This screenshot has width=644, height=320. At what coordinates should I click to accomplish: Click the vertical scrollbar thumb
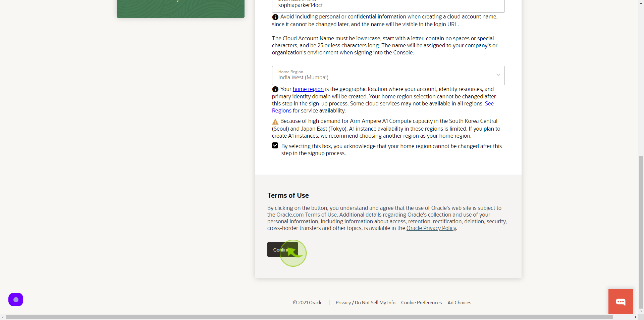coord(641,232)
